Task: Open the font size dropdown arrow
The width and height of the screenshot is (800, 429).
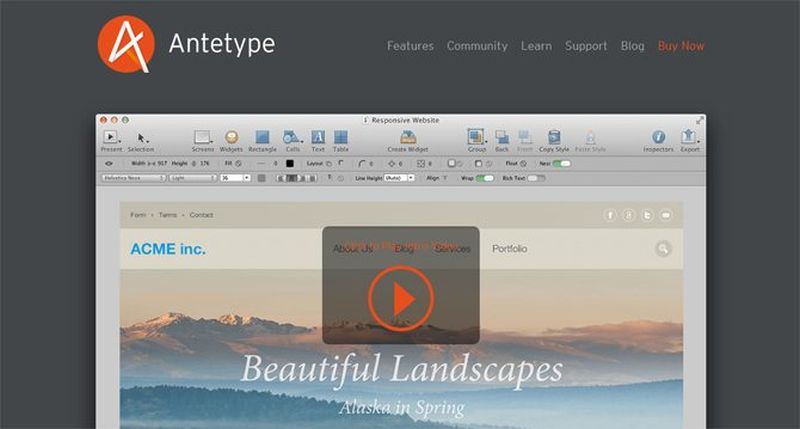Action: coord(247,178)
